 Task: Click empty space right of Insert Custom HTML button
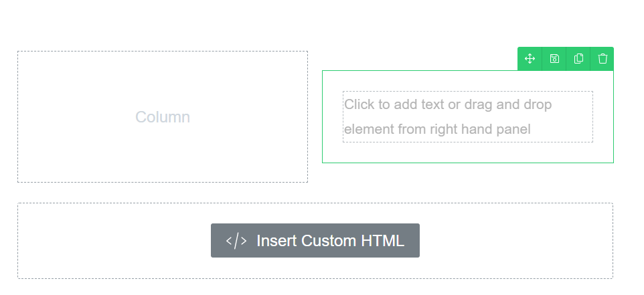516,241
